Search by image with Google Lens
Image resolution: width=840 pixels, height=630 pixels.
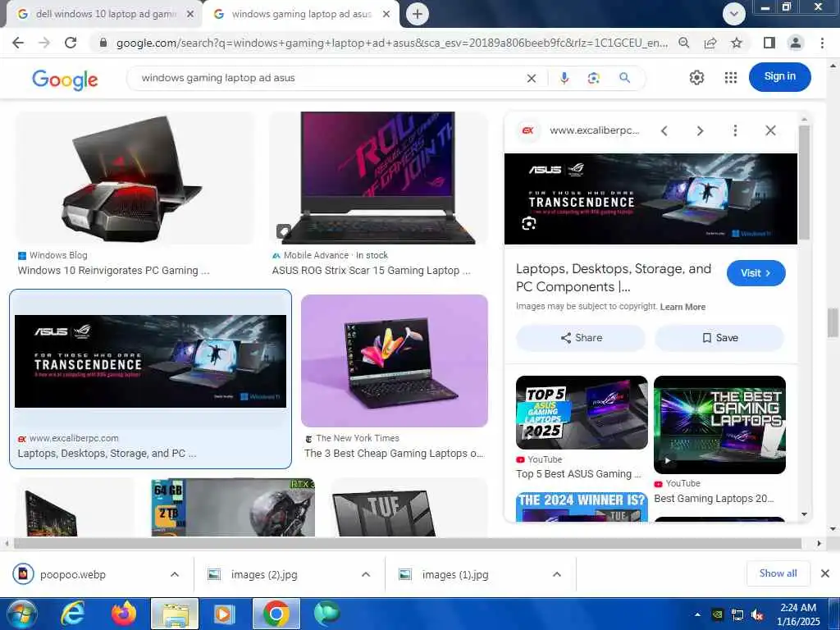(x=594, y=78)
